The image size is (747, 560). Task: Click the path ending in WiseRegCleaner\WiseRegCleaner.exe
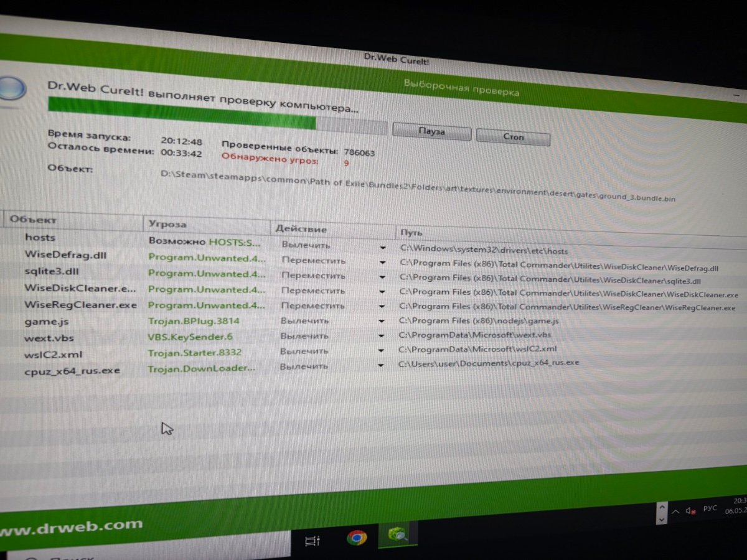pyautogui.click(x=567, y=306)
